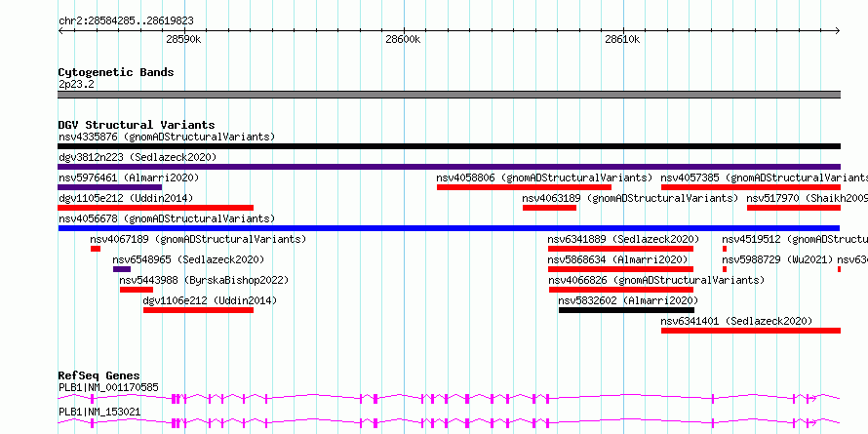The height and width of the screenshot is (434, 868).
Task: Select the dgv3812n223 Sedlazeck2020 purple bar
Action: click(449, 167)
